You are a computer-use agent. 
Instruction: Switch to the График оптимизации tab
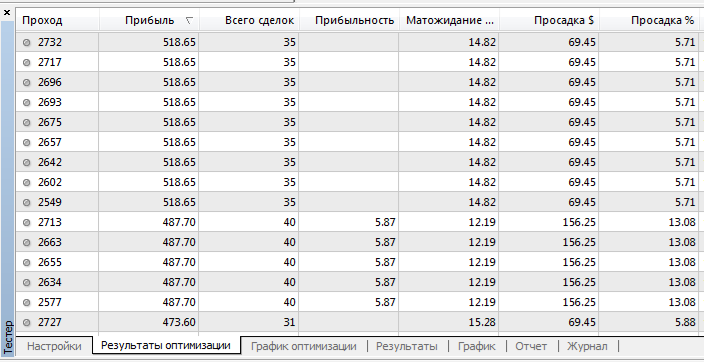coord(304,346)
